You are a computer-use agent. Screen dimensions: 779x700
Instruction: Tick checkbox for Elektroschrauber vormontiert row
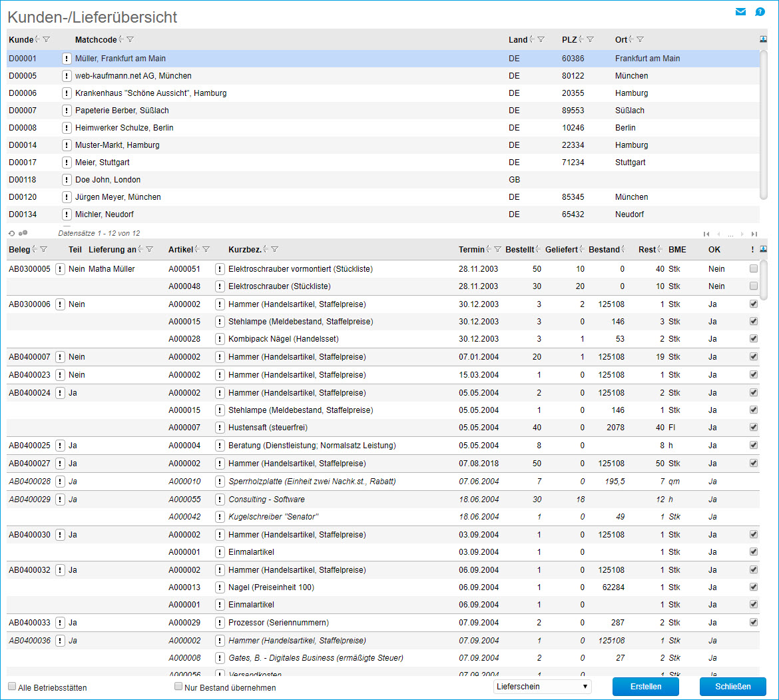click(754, 269)
